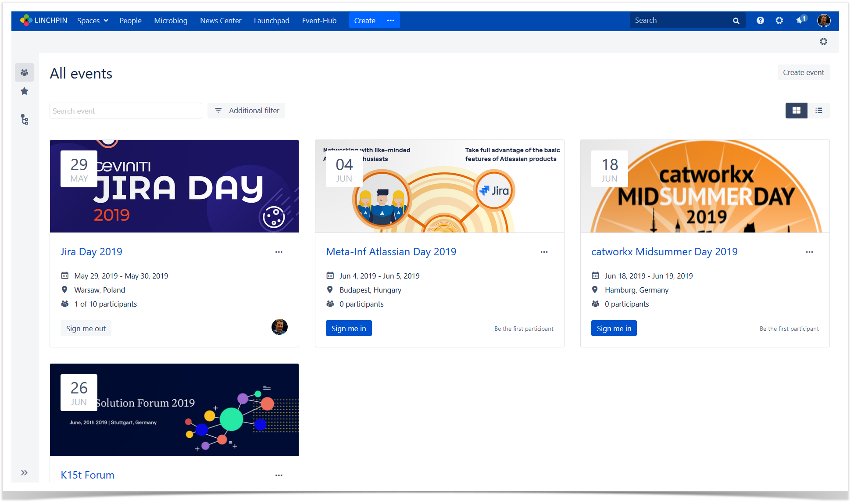Screen dimensions: 854x504
Task: Click the 18 JUN date badge
Action: tap(610, 169)
